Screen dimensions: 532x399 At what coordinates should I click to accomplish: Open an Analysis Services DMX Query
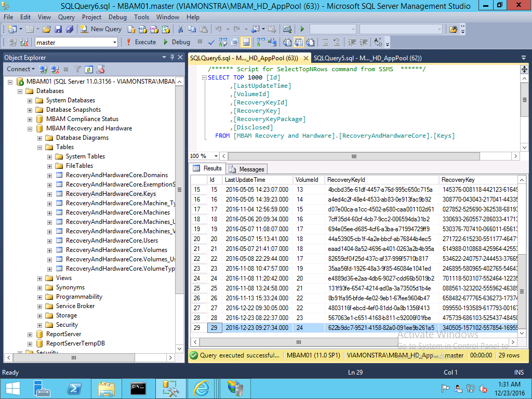(154, 29)
